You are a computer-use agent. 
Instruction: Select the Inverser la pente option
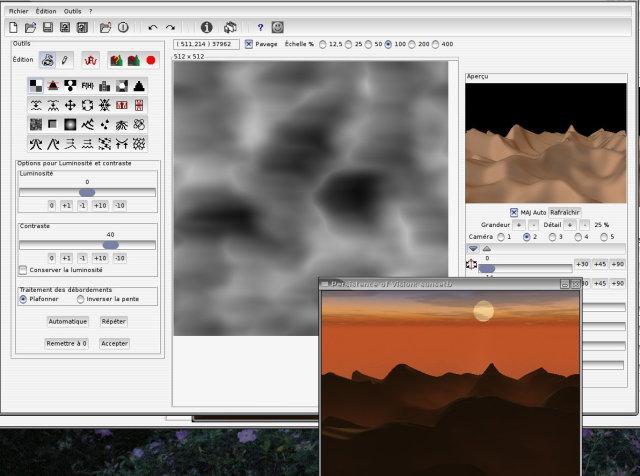pyautogui.click(x=81, y=298)
